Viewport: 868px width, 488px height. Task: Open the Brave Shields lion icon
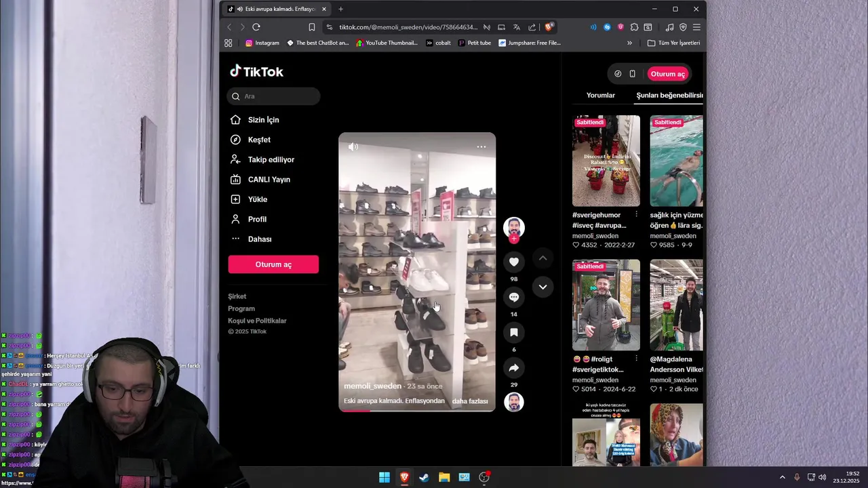click(x=549, y=27)
